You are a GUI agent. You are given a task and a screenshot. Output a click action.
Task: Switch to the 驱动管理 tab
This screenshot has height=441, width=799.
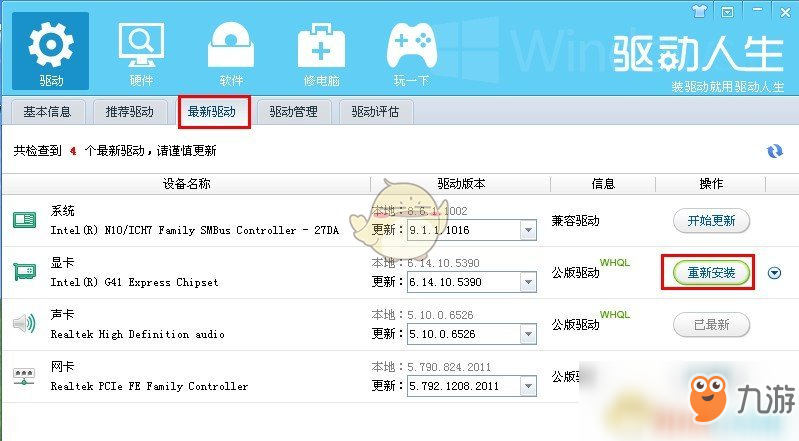pyautogui.click(x=294, y=112)
